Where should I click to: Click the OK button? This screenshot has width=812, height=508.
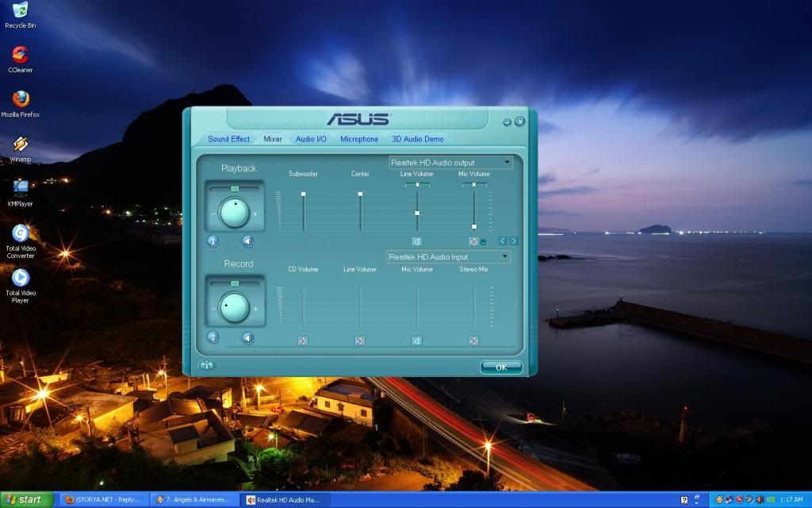click(501, 367)
